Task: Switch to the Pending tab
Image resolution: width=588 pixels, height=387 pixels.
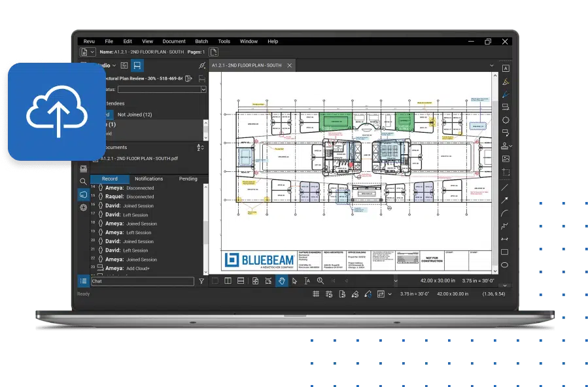Action: [188, 178]
